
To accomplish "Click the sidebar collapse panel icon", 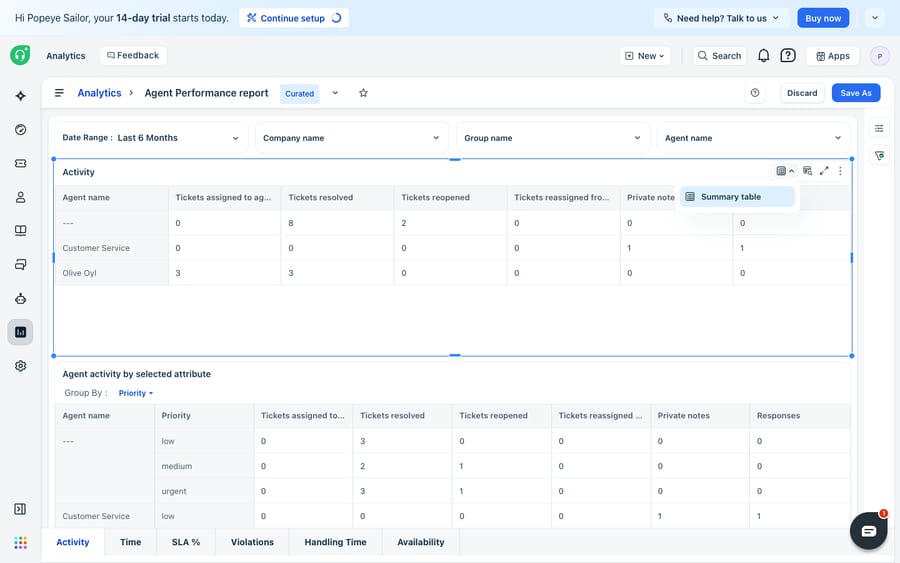I will pos(20,509).
